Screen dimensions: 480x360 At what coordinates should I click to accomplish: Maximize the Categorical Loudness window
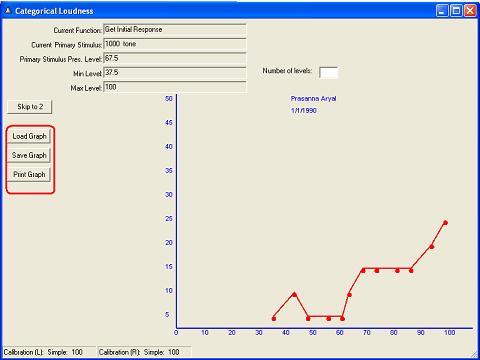(x=456, y=11)
